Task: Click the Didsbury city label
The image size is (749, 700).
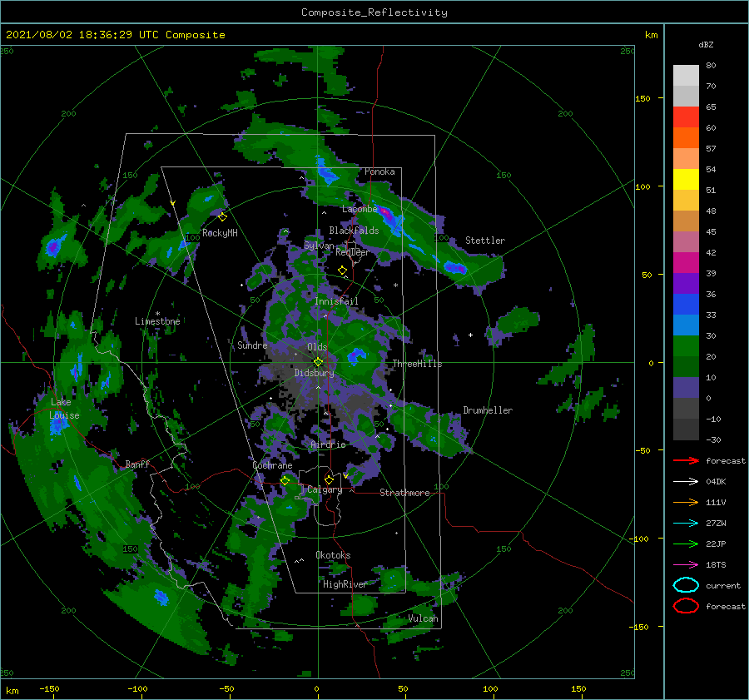Action: [x=314, y=373]
